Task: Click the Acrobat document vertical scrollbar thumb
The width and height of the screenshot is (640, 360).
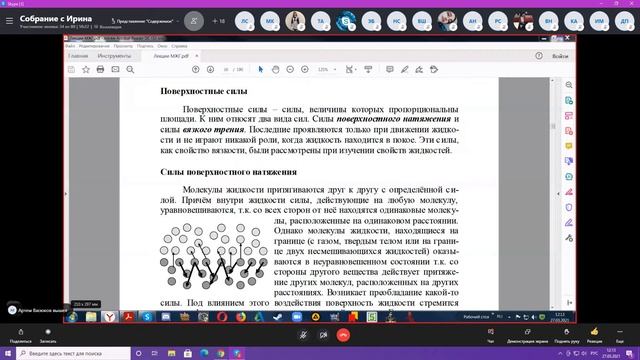Action: point(553,126)
